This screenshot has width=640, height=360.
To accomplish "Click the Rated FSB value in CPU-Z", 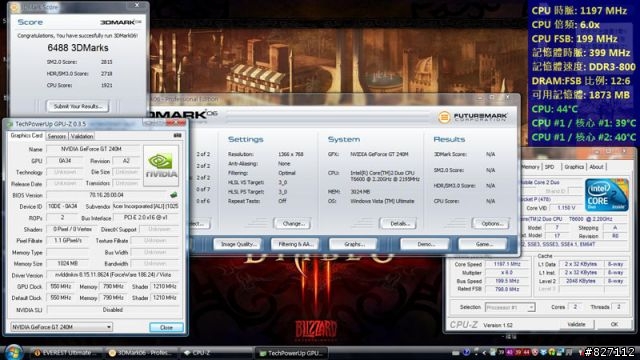I will (507, 289).
